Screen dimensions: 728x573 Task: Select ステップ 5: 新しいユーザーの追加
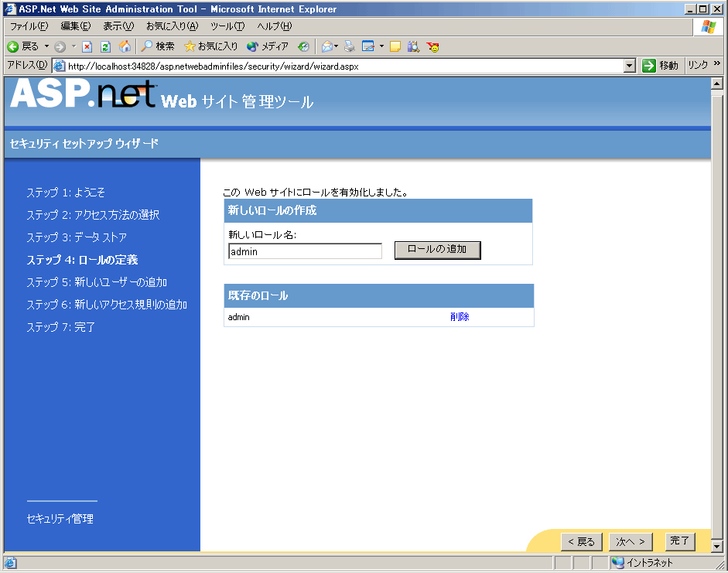[x=97, y=282]
